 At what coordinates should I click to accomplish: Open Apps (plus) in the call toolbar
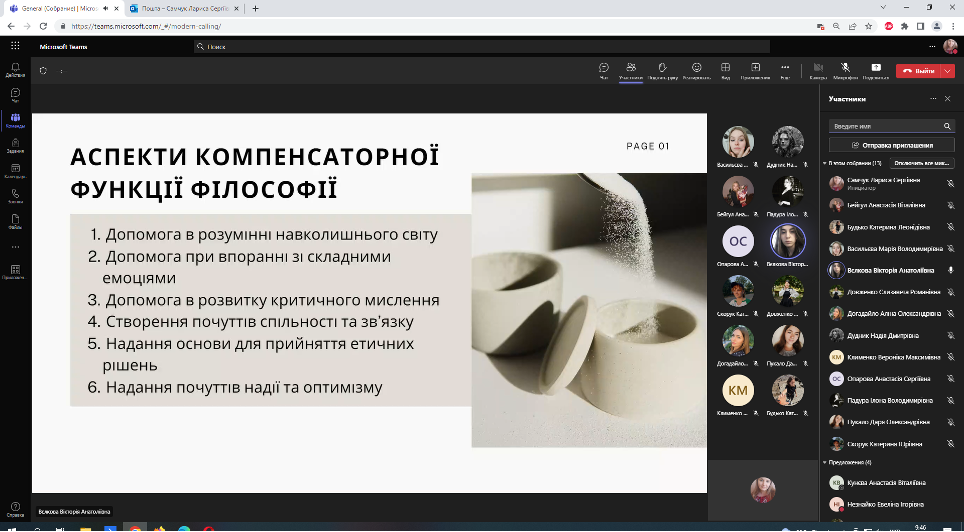pyautogui.click(x=756, y=71)
